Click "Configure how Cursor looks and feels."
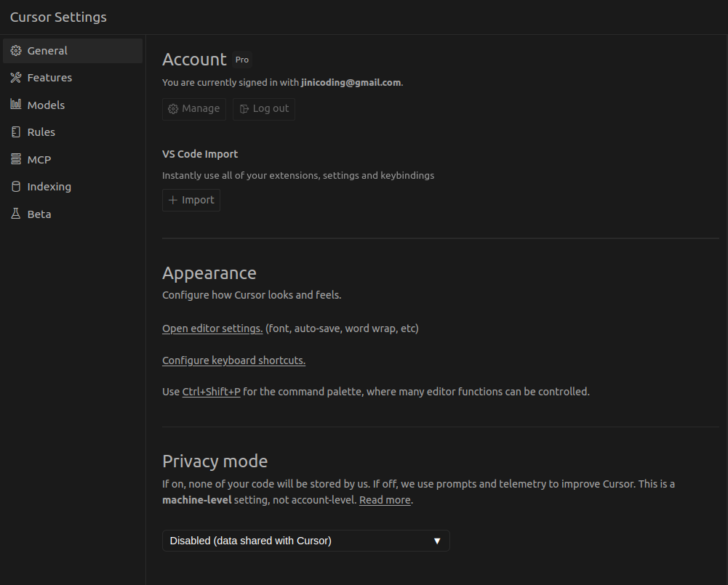This screenshot has height=585, width=728. pos(252,295)
